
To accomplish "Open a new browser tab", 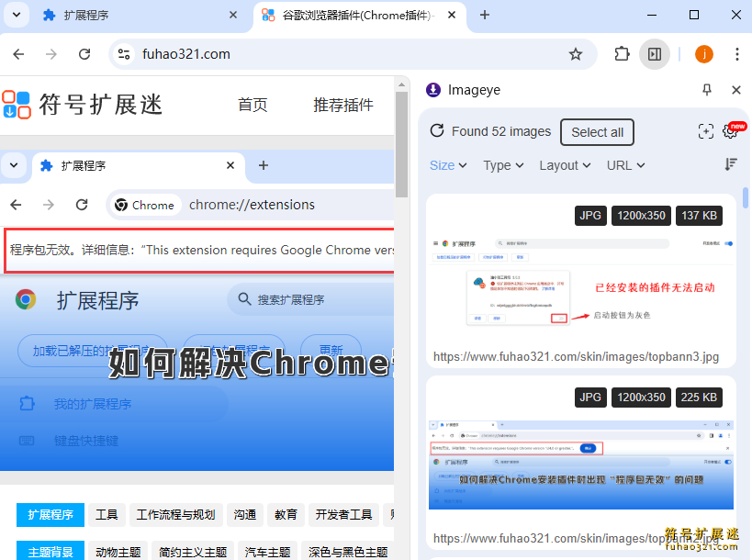I will point(485,15).
